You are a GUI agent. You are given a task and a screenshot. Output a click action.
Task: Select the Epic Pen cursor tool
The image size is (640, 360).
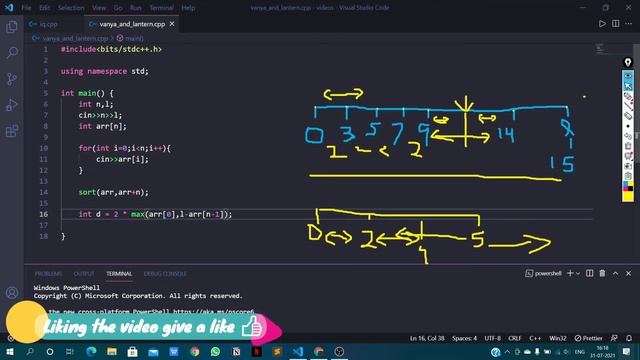pos(628,87)
